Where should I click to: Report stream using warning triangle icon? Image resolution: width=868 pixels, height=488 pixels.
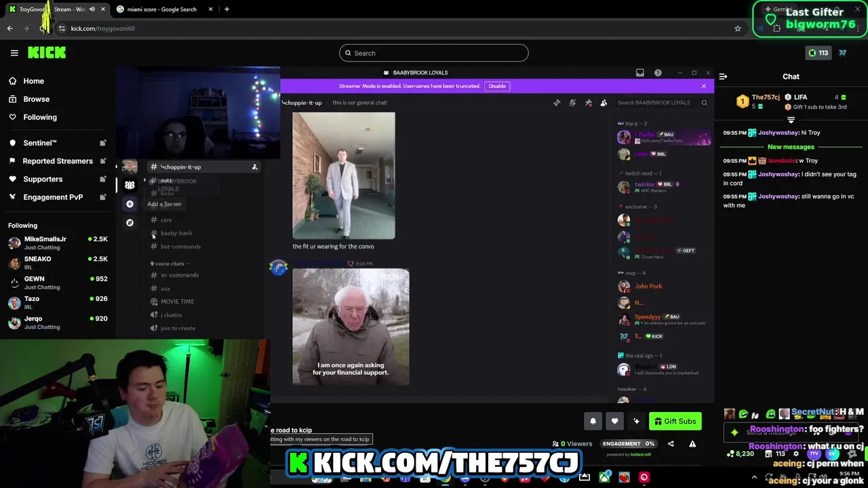tap(692, 444)
